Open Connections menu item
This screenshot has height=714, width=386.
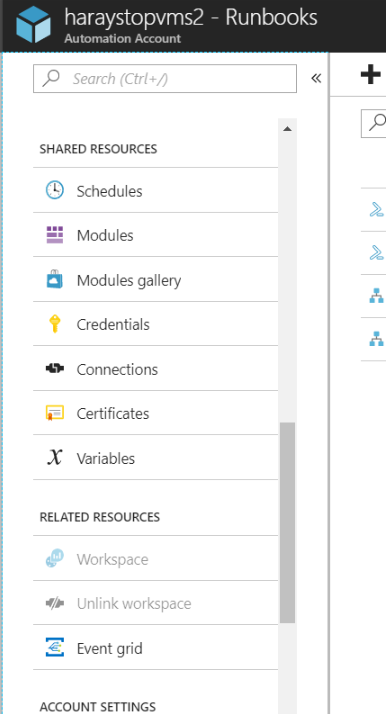click(156, 368)
